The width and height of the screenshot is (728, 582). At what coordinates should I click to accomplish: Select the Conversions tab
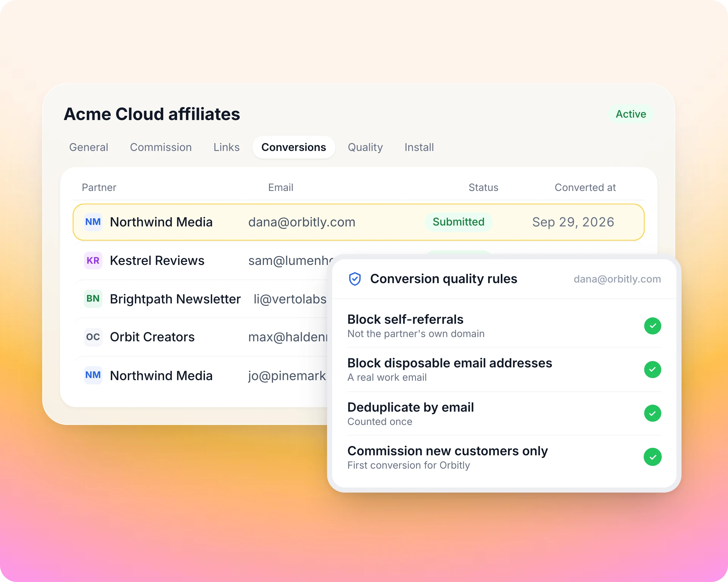pos(293,147)
